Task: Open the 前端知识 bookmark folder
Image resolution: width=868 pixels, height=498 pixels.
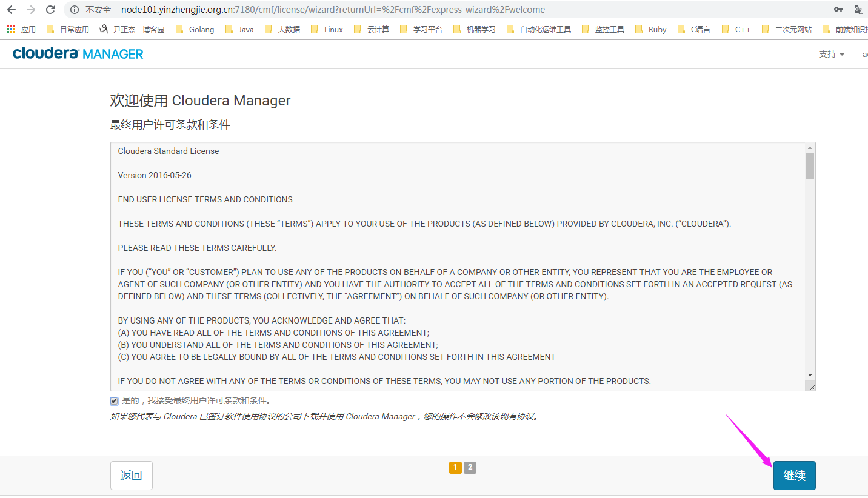Action: [x=845, y=29]
